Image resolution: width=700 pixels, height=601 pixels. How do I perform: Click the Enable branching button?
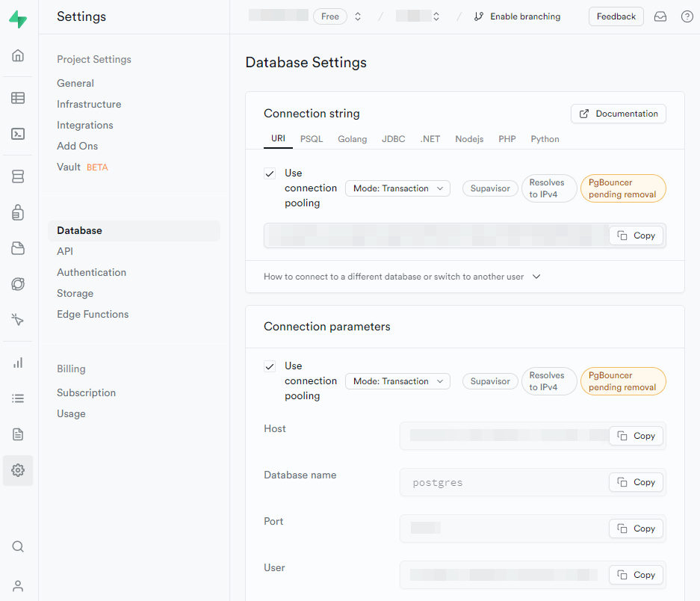pos(518,16)
